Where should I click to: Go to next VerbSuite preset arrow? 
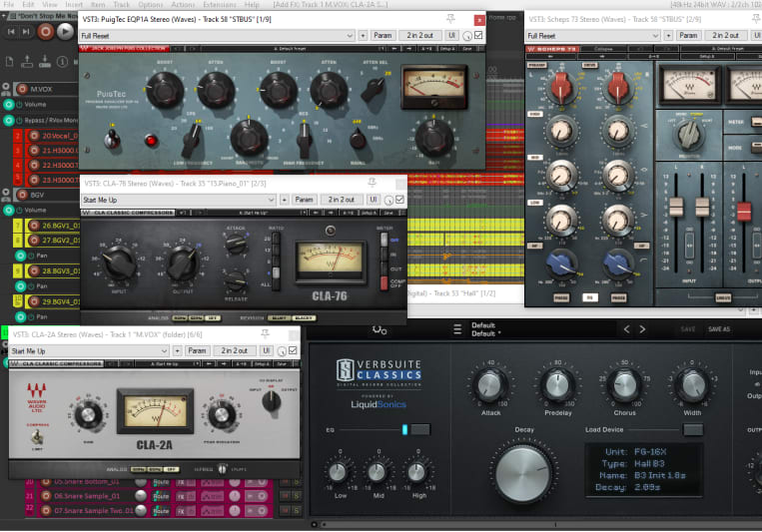tap(642, 329)
